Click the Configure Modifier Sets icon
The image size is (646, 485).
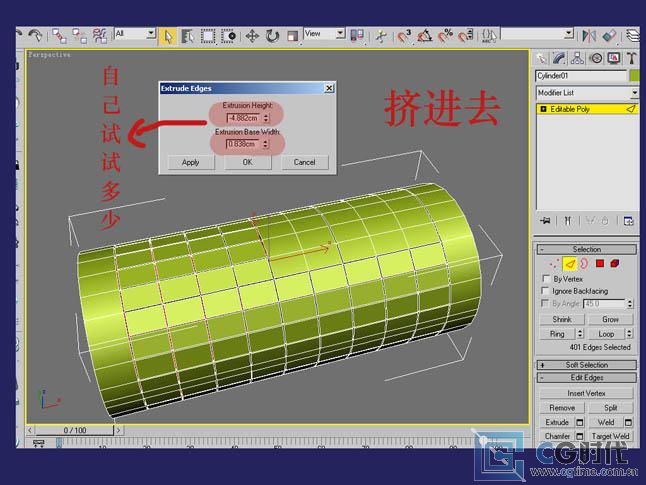(x=629, y=221)
